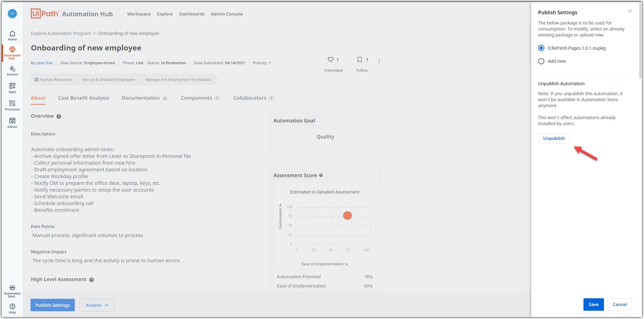Open the Explore menu
This screenshot has width=644, height=319.
(165, 14)
